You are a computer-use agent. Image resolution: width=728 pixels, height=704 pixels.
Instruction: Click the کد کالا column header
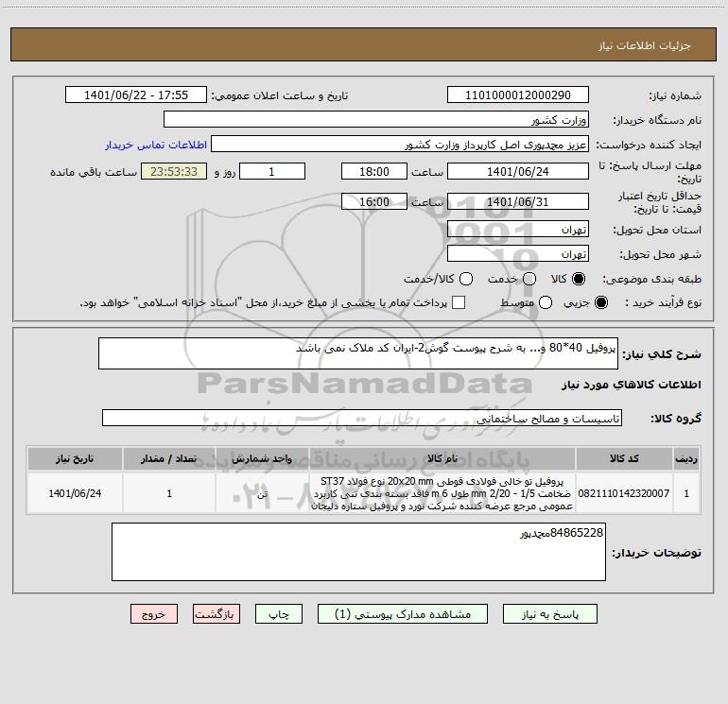click(624, 458)
